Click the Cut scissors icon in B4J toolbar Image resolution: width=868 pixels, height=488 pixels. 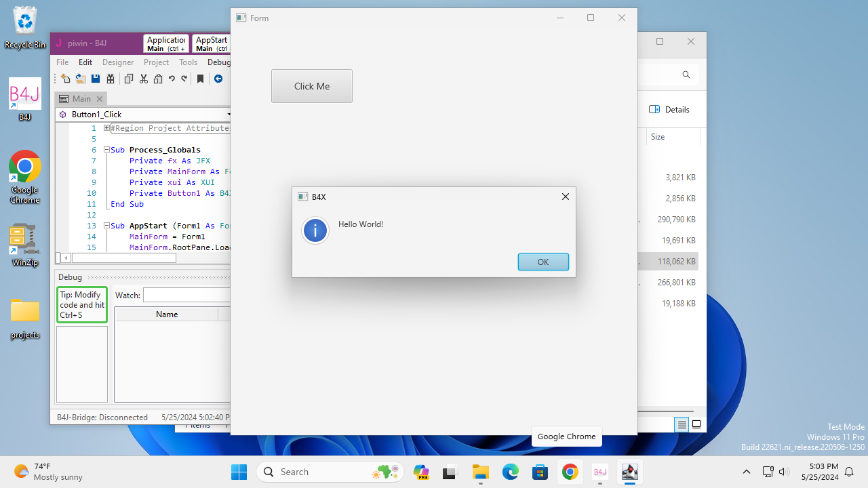tap(143, 79)
